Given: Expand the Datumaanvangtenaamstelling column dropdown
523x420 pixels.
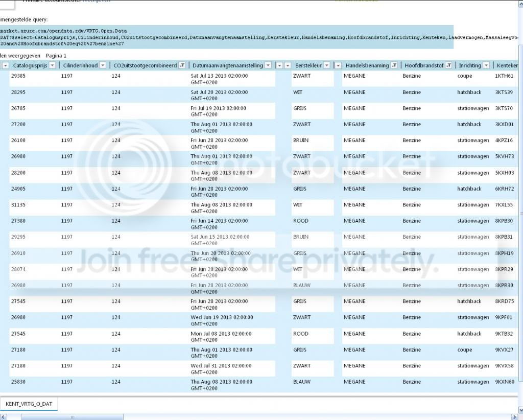Looking at the screenshot, I should coord(268,65).
